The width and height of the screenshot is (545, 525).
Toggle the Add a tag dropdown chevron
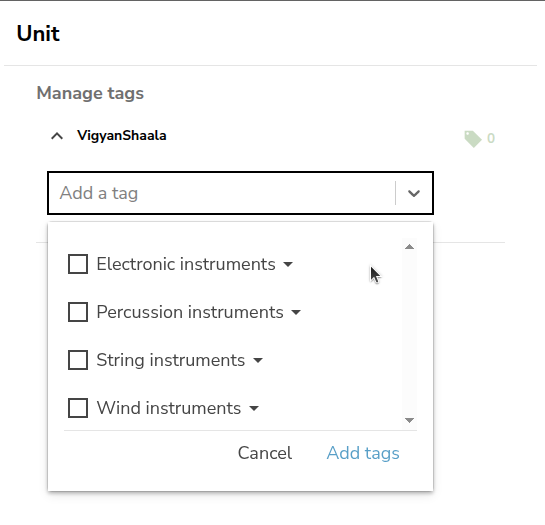[414, 193]
